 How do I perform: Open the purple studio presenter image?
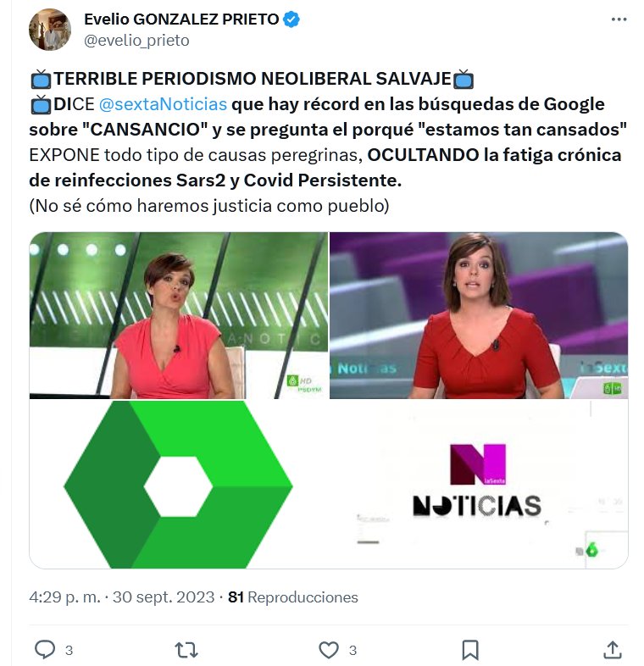tap(479, 315)
